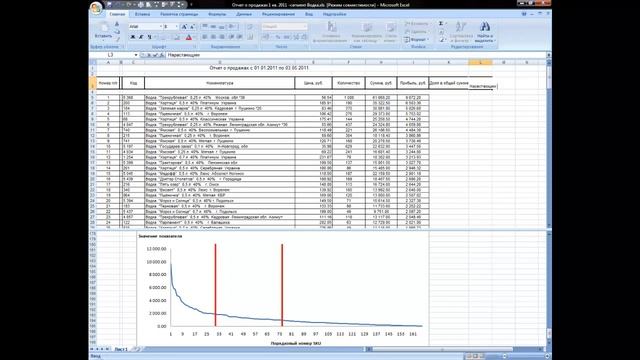Click the Normal view icon in status bar
Viewport: 640px width, 360px height.
pyautogui.click(x=469, y=356)
